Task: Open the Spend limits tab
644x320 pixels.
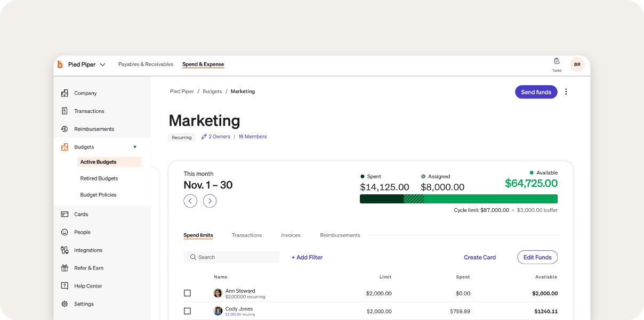Action: (198, 235)
